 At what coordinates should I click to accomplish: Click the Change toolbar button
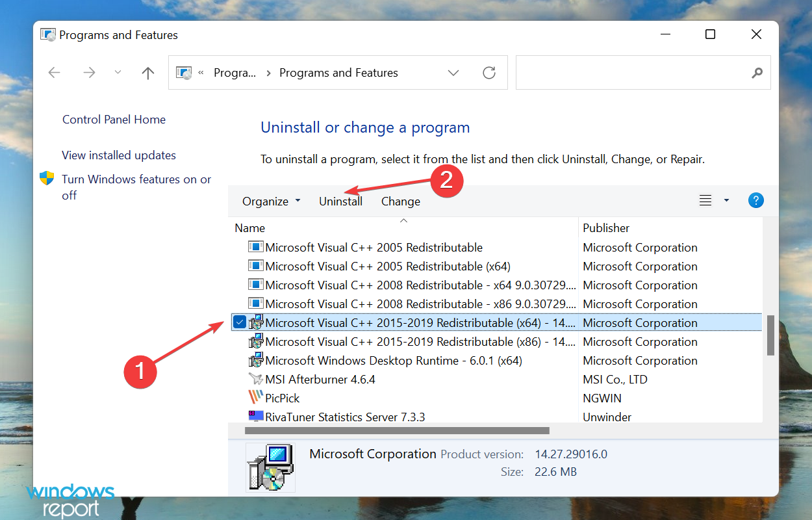[401, 201]
